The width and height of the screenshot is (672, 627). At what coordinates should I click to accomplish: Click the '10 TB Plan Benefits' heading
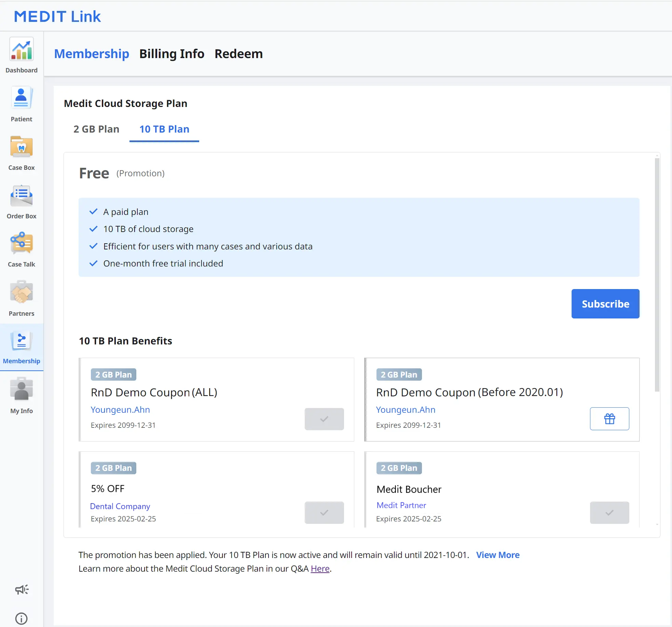click(x=125, y=341)
